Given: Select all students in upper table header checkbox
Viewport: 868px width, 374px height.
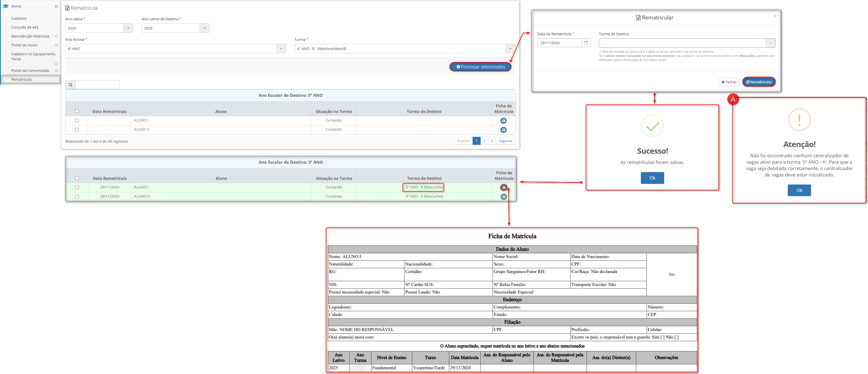Looking at the screenshot, I should [77, 111].
